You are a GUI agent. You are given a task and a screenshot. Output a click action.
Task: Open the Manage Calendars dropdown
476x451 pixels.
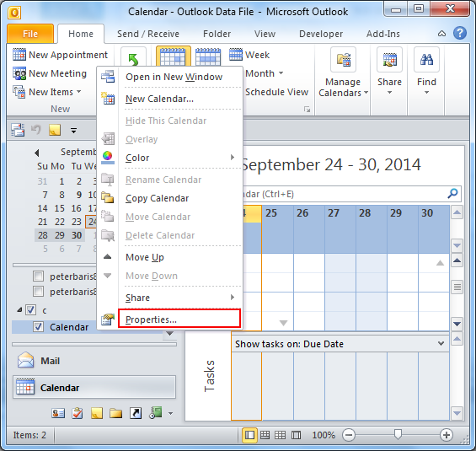point(366,93)
